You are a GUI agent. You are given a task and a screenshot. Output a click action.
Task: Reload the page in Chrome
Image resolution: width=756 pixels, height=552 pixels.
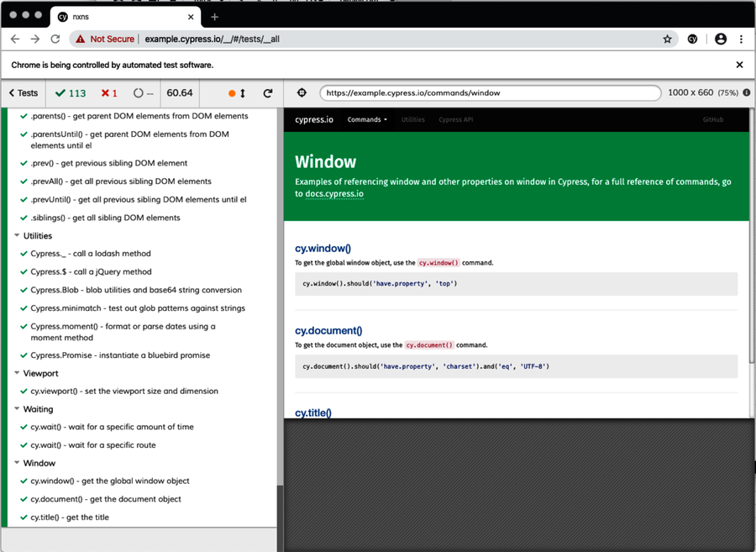(x=55, y=39)
